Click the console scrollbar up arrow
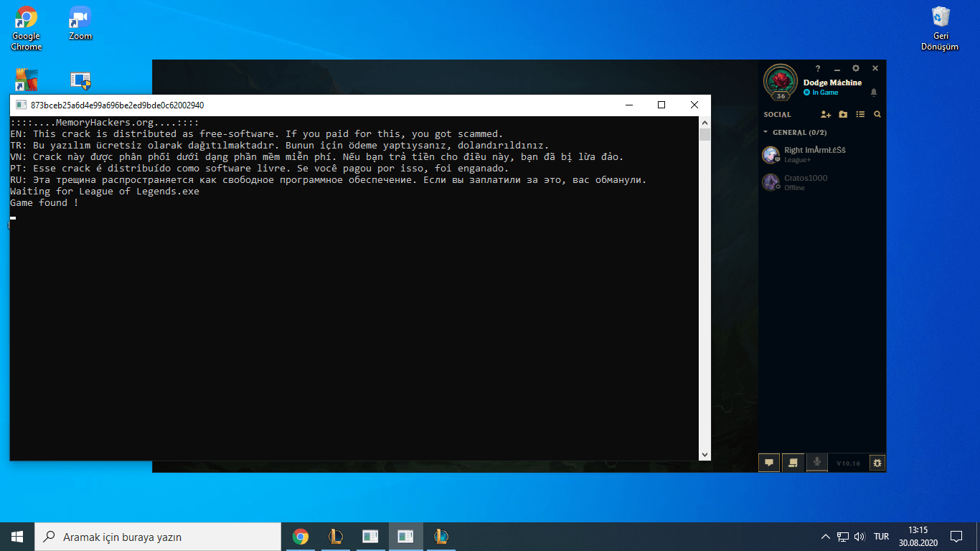The image size is (980, 551). [x=705, y=123]
